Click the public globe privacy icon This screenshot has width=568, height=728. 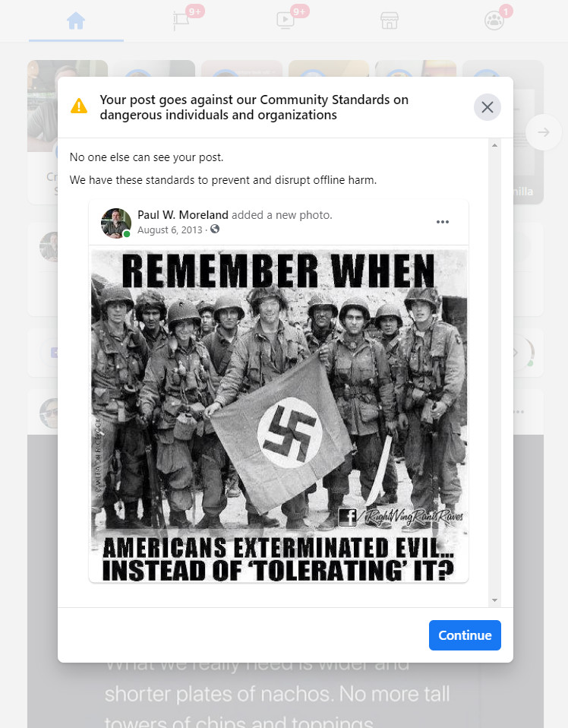click(x=215, y=229)
